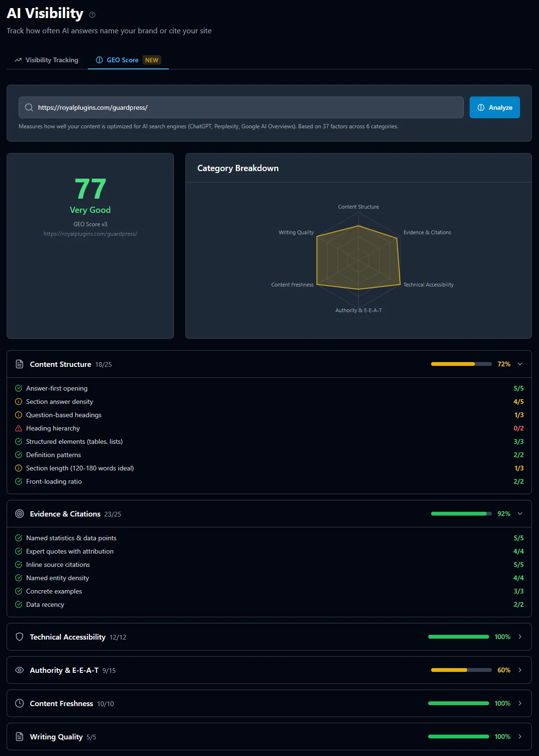Click the help icon beside AI Visibility title
This screenshot has width=539, height=756.
pos(92,15)
